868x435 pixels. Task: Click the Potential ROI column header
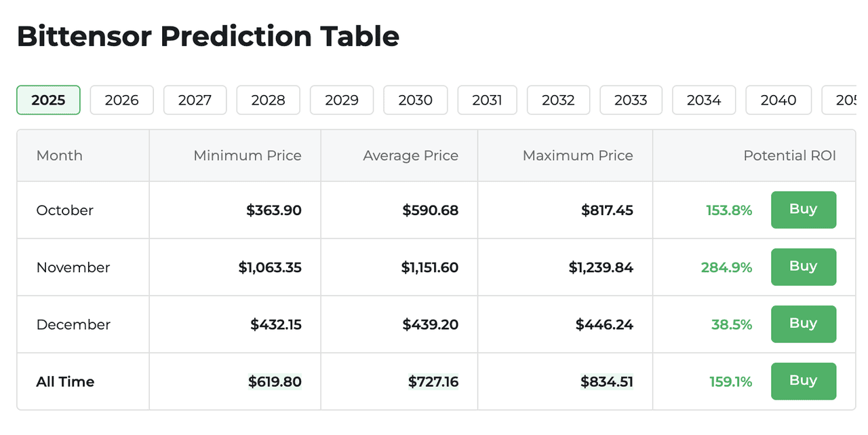pyautogui.click(x=789, y=155)
